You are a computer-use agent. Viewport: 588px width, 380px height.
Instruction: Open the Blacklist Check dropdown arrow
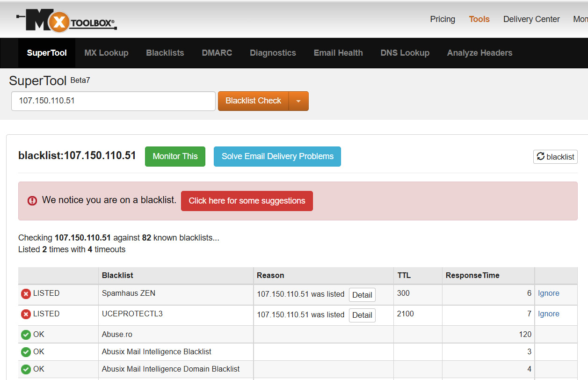(x=298, y=101)
